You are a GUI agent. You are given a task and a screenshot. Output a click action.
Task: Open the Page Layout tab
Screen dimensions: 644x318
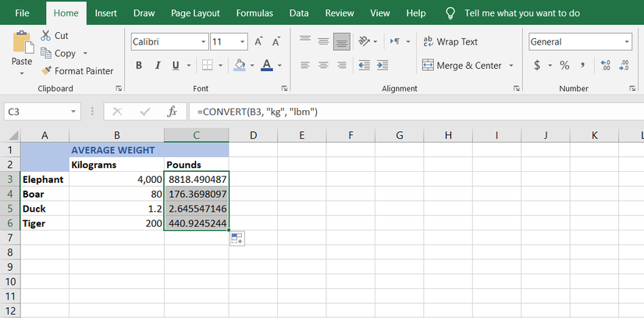point(195,13)
